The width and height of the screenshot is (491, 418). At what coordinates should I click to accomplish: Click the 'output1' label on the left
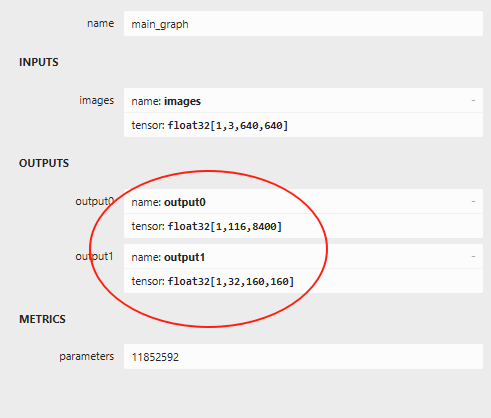click(94, 257)
